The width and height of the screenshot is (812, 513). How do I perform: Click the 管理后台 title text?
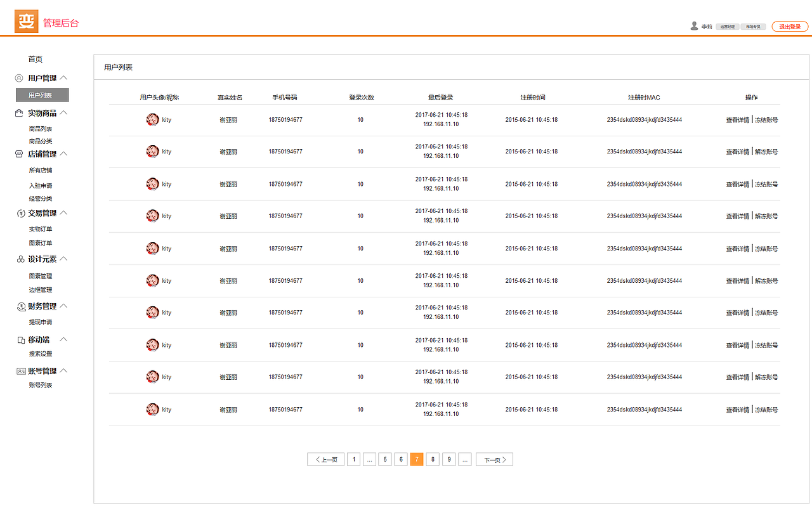(x=61, y=23)
